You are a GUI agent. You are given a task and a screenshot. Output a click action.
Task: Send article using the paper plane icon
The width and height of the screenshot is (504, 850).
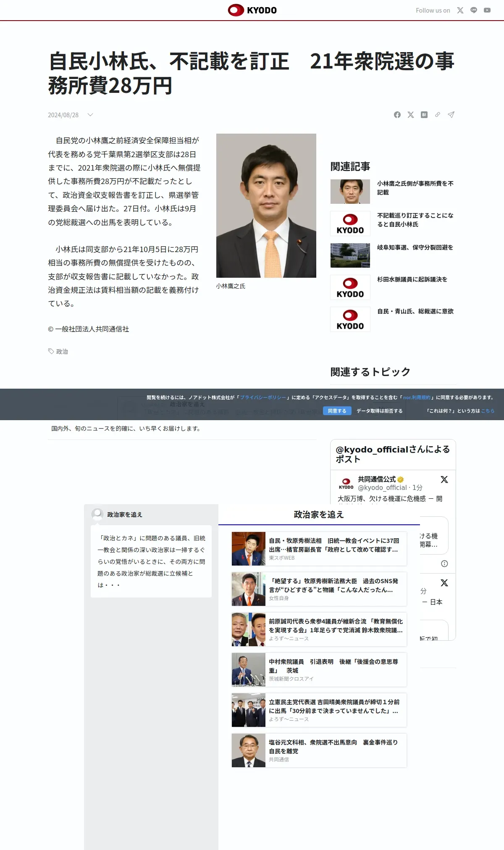tap(451, 115)
